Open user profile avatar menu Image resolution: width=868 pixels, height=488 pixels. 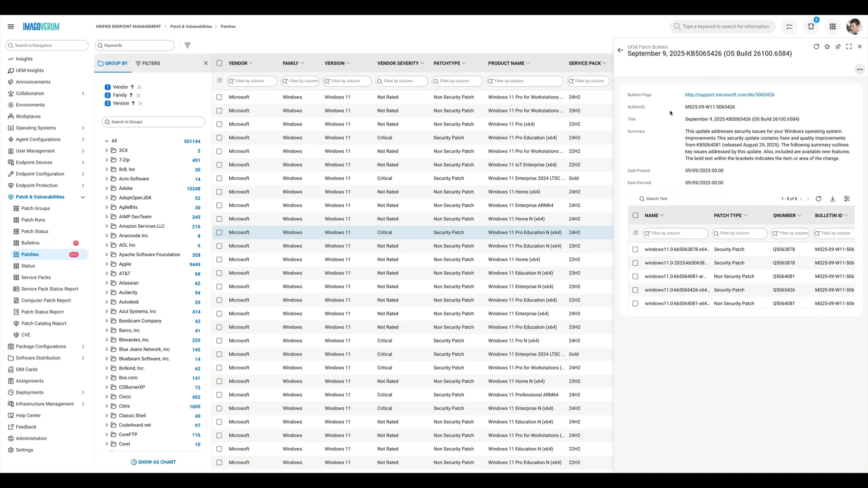(x=854, y=27)
